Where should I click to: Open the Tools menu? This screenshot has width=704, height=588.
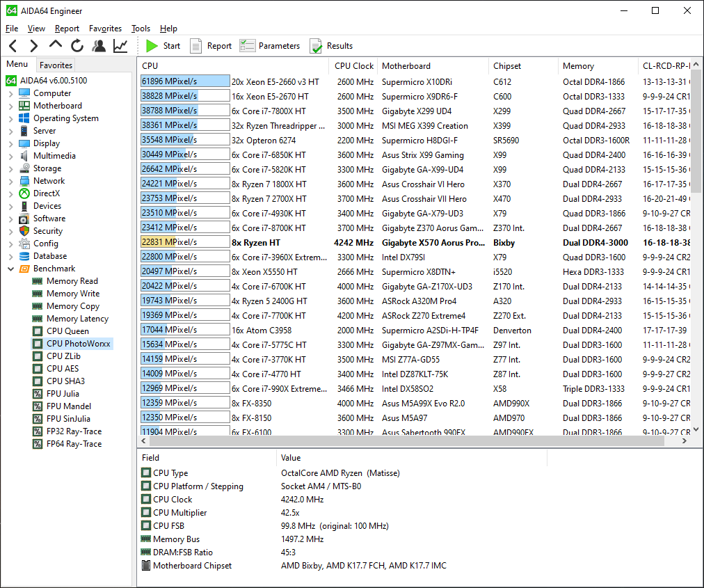(141, 29)
